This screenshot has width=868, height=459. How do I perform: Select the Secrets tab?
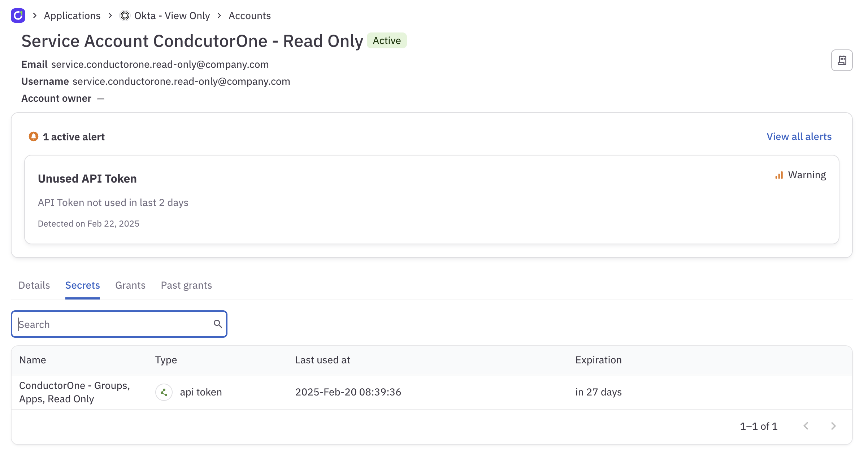pos(82,285)
